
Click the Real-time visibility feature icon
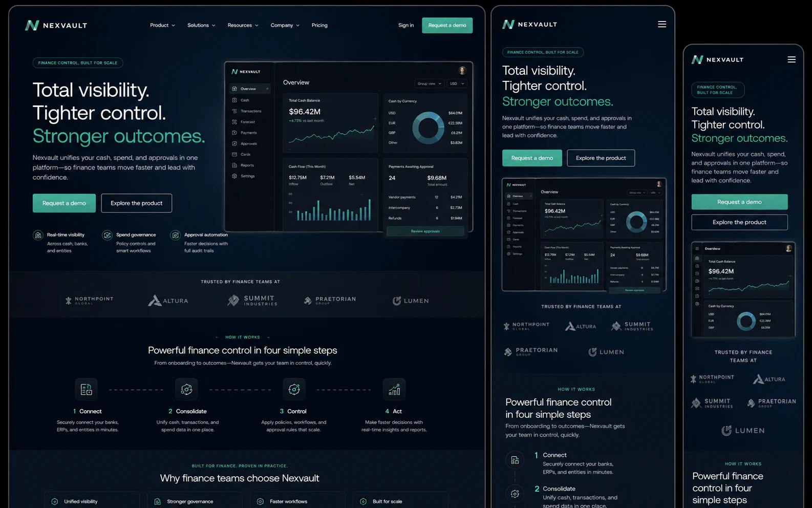pyautogui.click(x=38, y=235)
